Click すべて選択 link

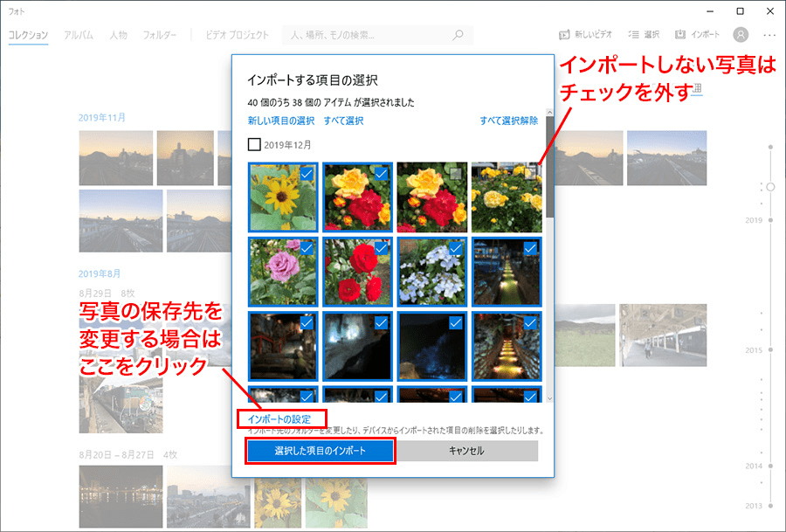tap(343, 121)
